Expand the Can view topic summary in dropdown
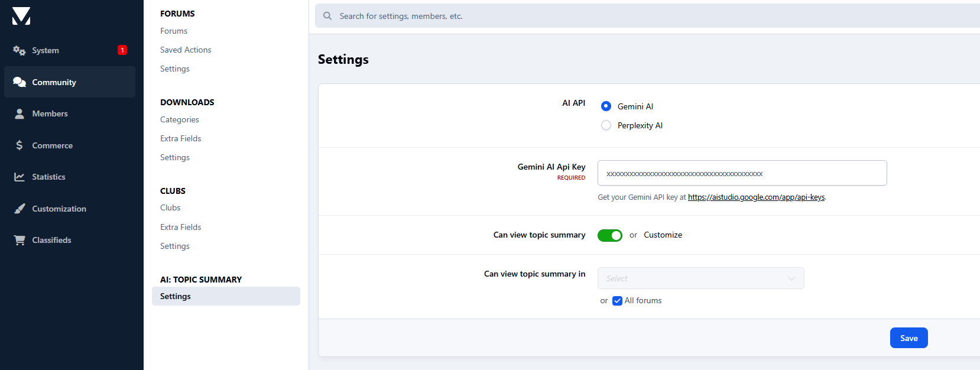 700,278
